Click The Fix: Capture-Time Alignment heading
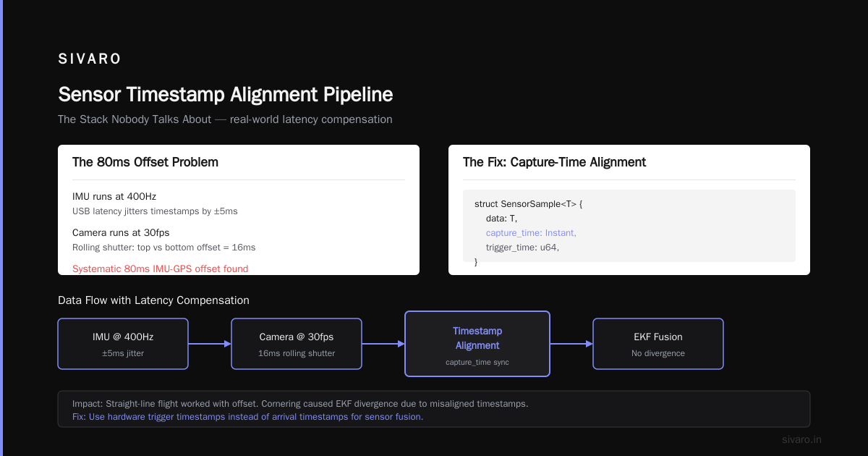868x456 pixels. coord(554,162)
